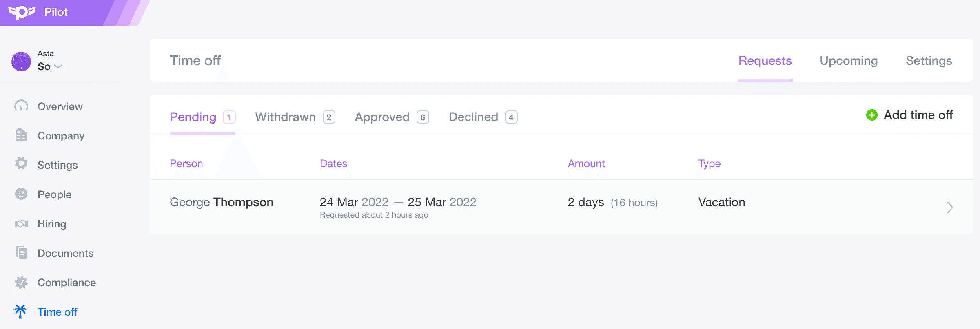Click the Add time off button
The width and height of the screenshot is (980, 329).
(x=909, y=115)
